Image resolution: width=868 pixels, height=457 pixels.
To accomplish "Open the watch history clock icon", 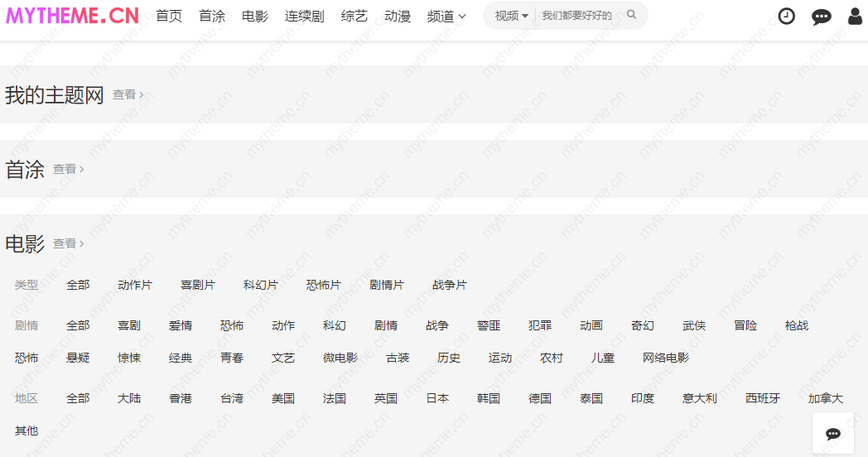I will tap(786, 17).
